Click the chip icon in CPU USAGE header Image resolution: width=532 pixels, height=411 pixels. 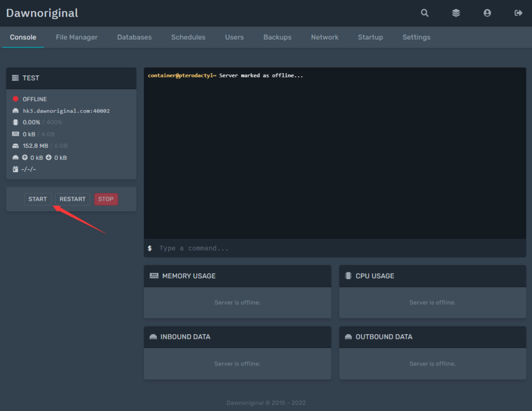pos(348,276)
